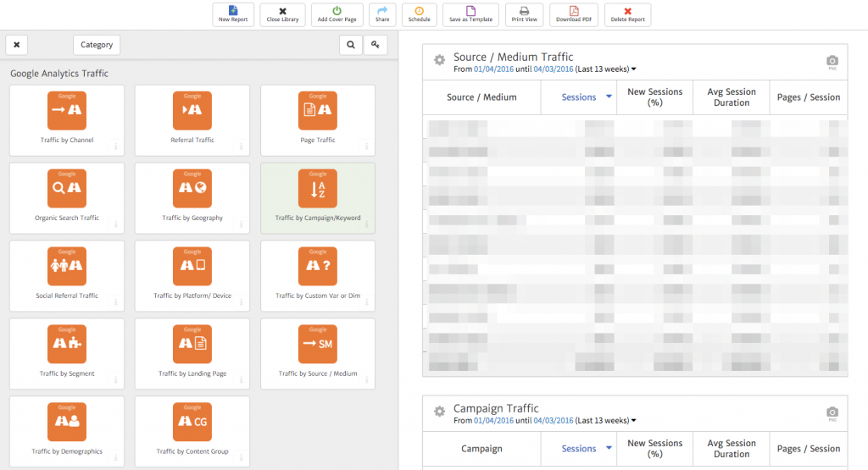This screenshot has width=868, height=470.
Task: Click the New Report toolbar button
Action: coord(233,14)
